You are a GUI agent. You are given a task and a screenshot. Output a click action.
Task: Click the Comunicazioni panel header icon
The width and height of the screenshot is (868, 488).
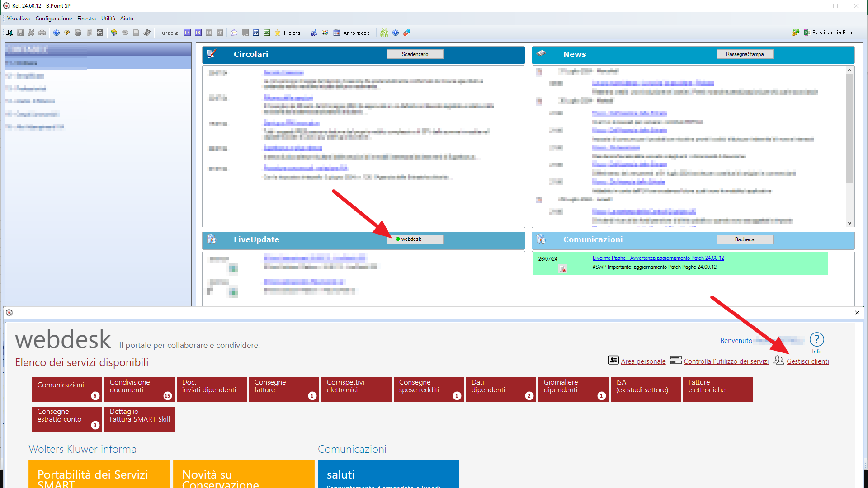tap(541, 239)
